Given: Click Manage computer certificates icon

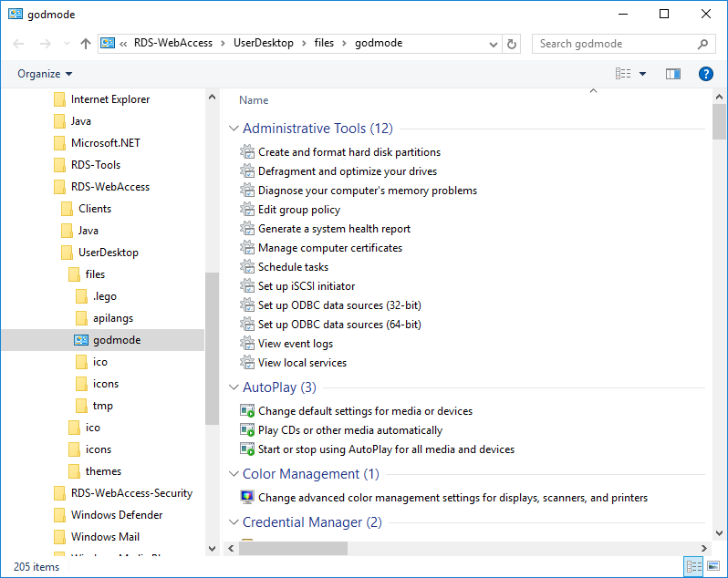Looking at the screenshot, I should pyautogui.click(x=247, y=248).
